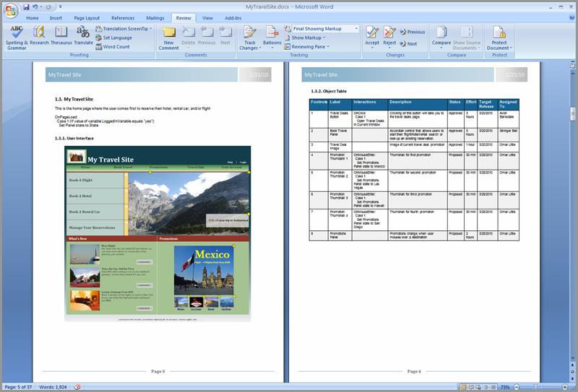Click Page: 5 of 37 indicator
The width and height of the screenshot is (578, 392).
(x=18, y=387)
